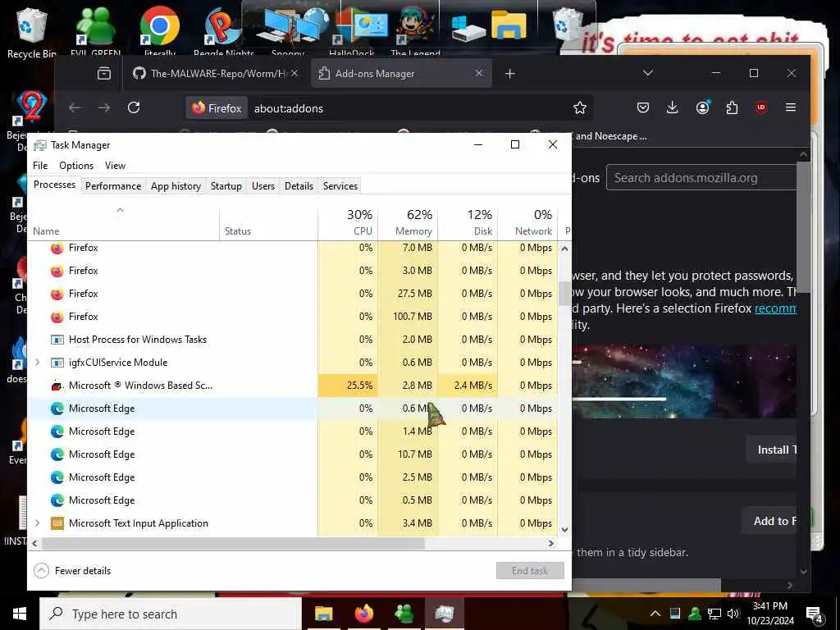Sort processes by CPU column
840x630 pixels.
pyautogui.click(x=348, y=224)
